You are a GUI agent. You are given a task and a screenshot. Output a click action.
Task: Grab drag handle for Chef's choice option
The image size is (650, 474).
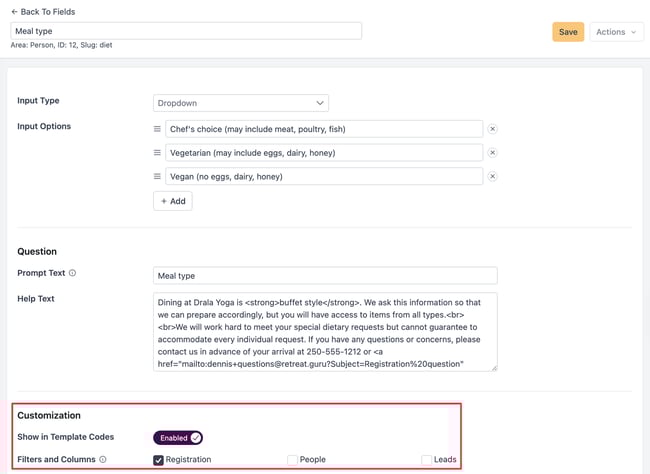tap(157, 129)
